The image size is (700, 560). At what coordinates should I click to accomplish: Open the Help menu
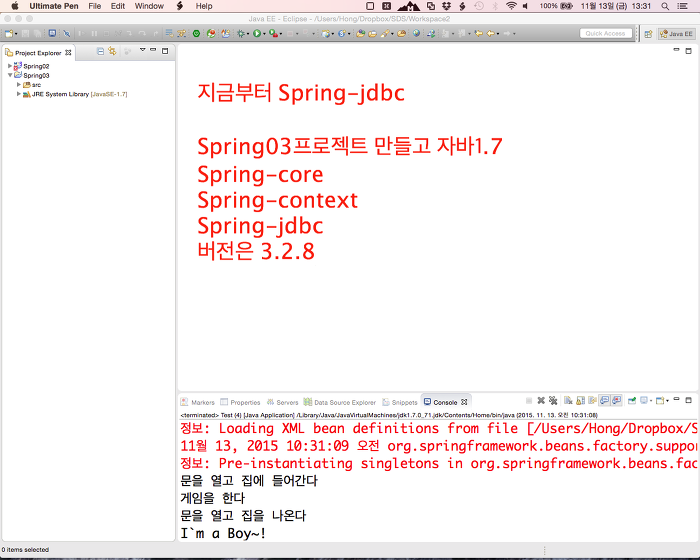coord(204,6)
